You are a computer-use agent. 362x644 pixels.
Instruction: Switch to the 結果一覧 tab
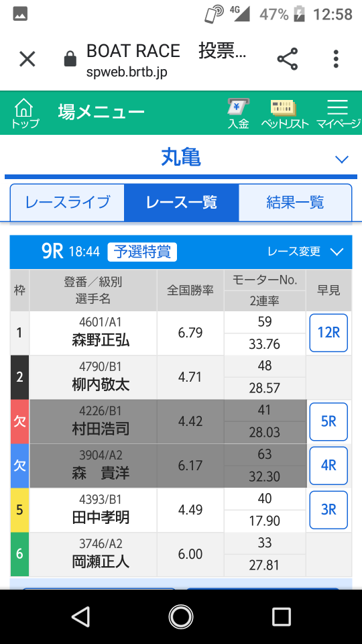tap(295, 203)
